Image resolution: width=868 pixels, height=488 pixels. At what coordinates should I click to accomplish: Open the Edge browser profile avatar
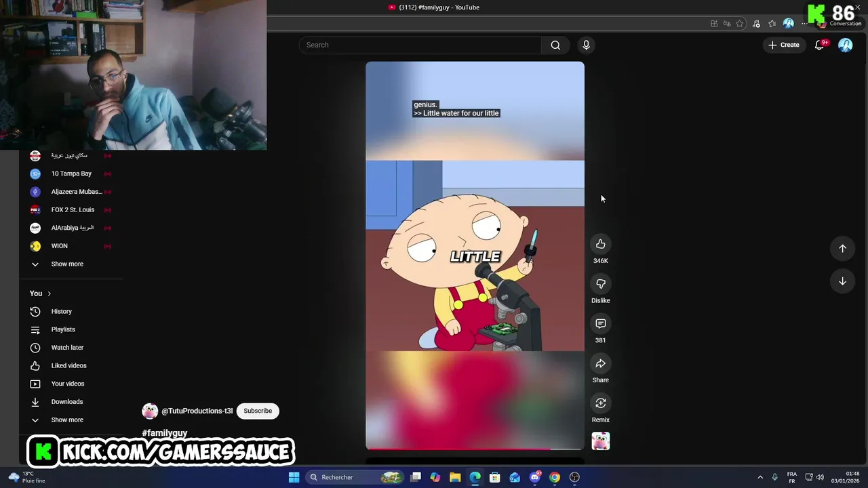(x=788, y=24)
